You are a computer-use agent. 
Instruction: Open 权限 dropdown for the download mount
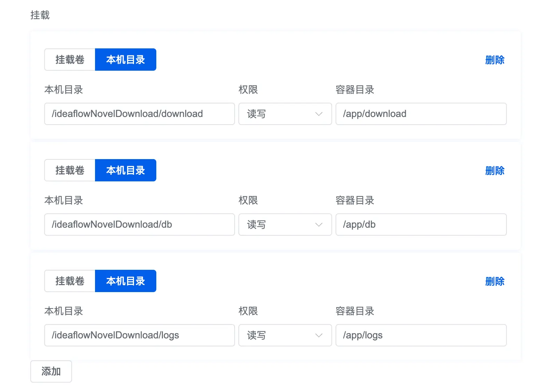(x=285, y=114)
